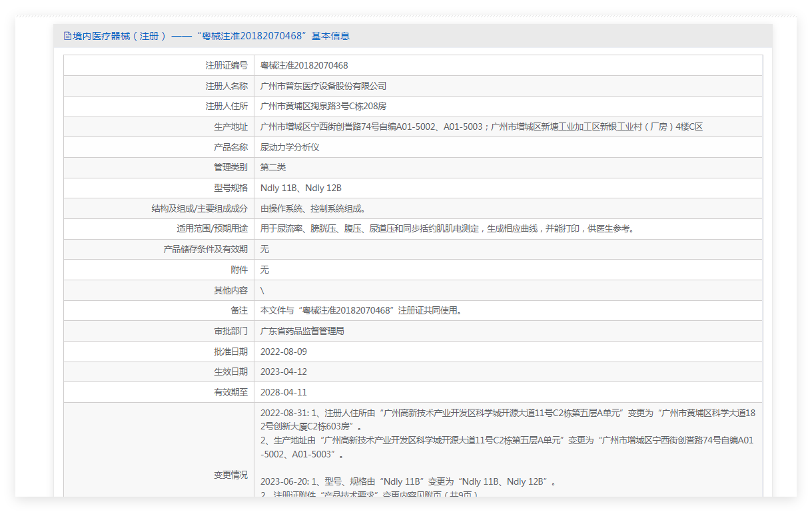
Task: Click the 产品名称 label
Action: pyautogui.click(x=230, y=147)
